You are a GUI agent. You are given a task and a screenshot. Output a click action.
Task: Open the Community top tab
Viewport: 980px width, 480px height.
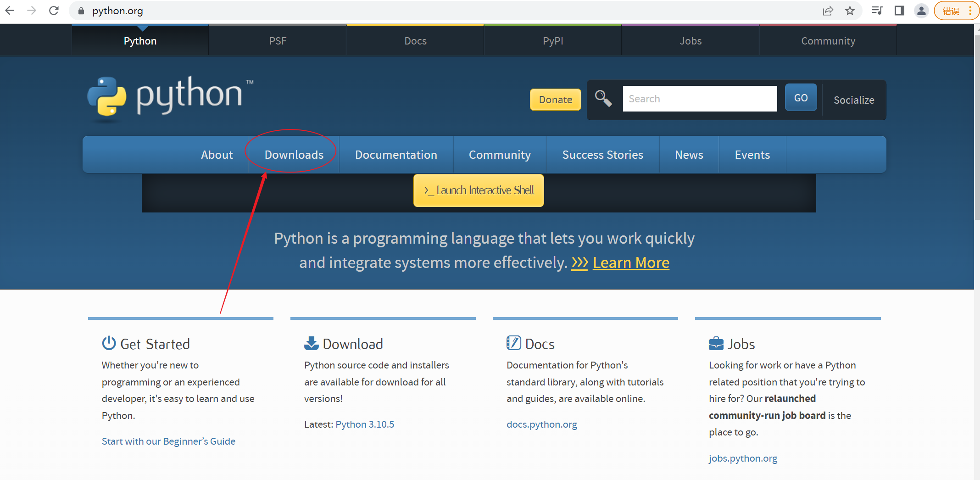pos(828,41)
